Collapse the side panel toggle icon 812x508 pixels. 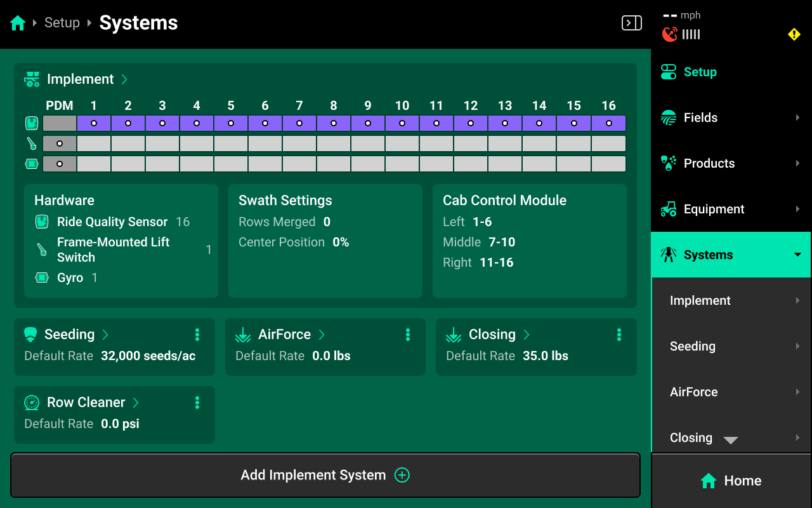631,23
